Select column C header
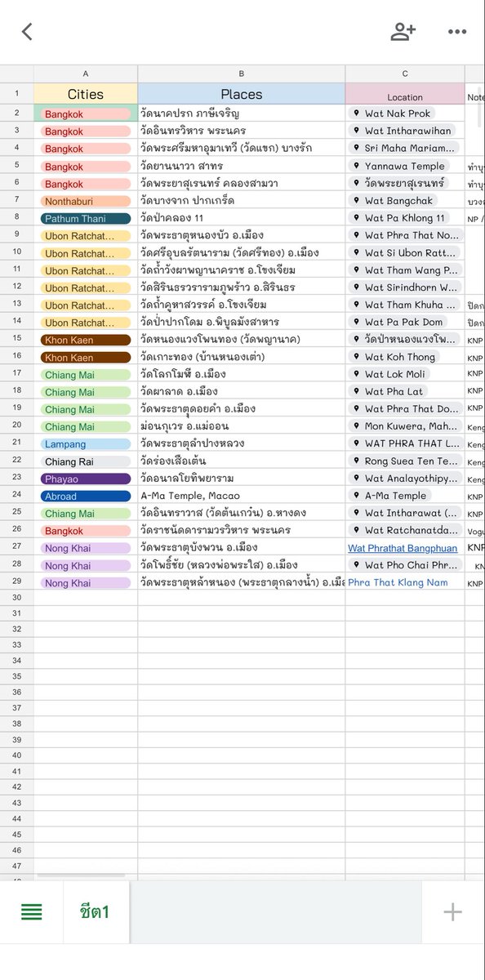 [x=405, y=73]
